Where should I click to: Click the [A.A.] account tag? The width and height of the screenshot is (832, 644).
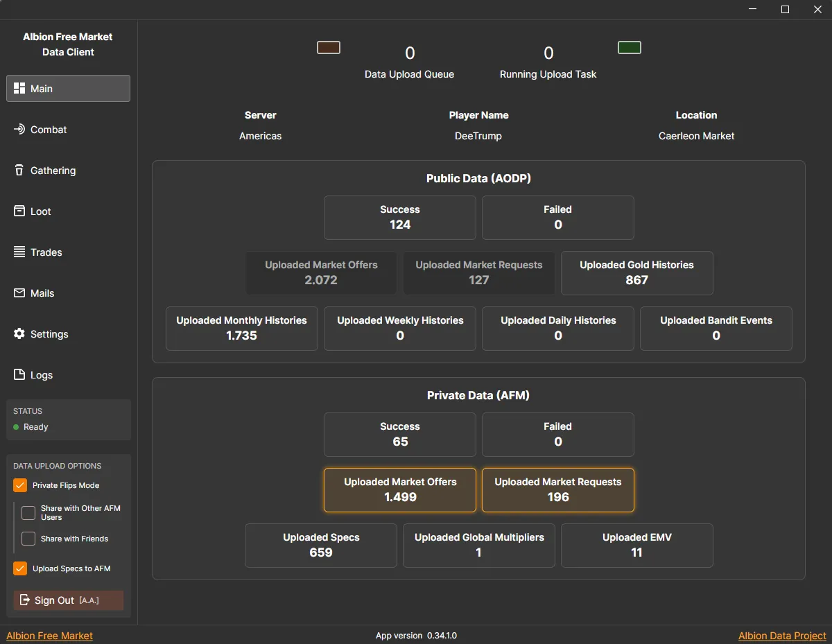tap(89, 600)
